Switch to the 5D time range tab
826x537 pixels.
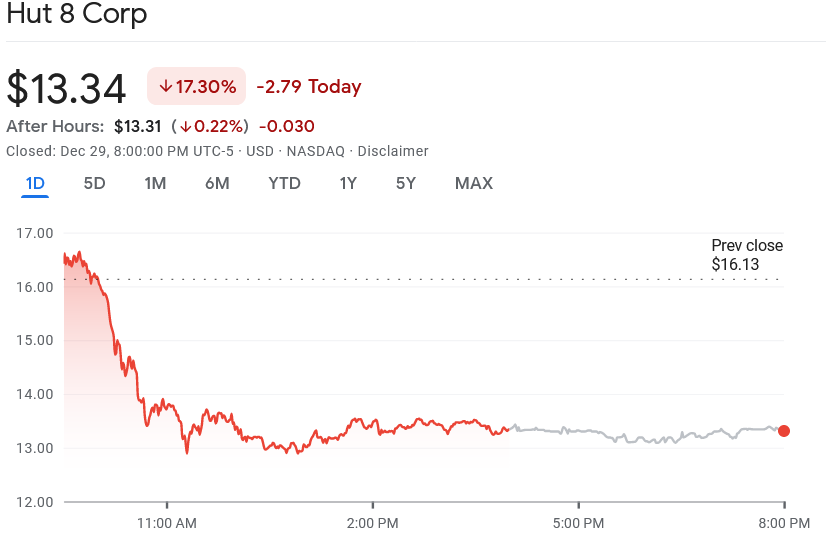94,183
